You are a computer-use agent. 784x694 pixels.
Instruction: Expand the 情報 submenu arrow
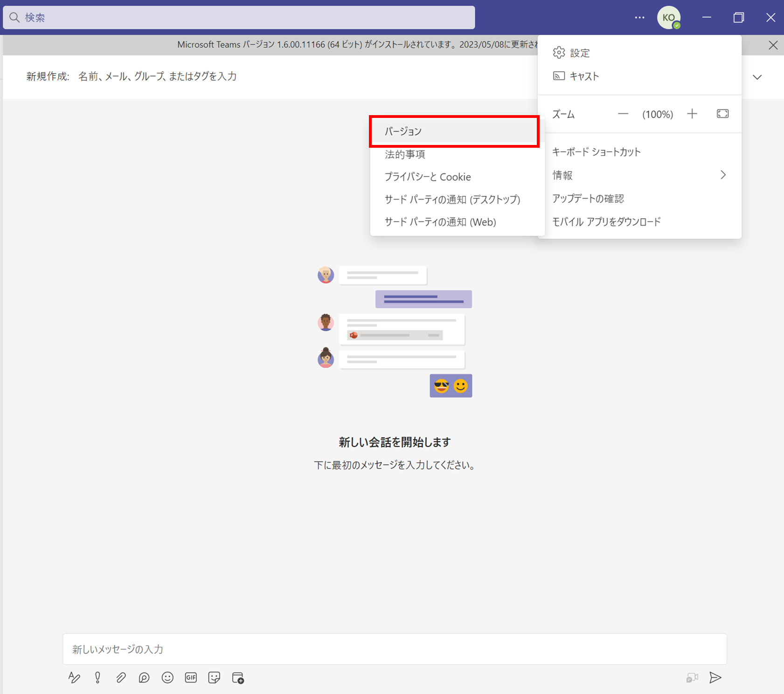tap(723, 175)
